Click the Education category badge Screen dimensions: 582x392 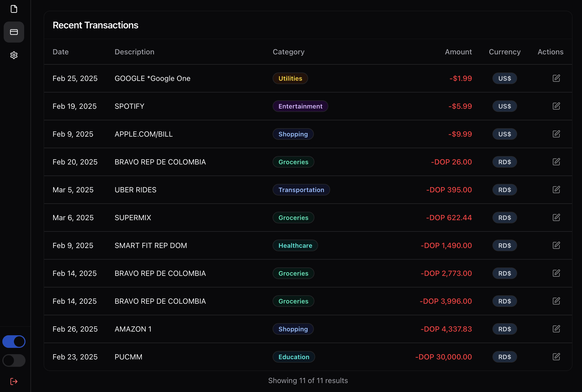[294, 357]
